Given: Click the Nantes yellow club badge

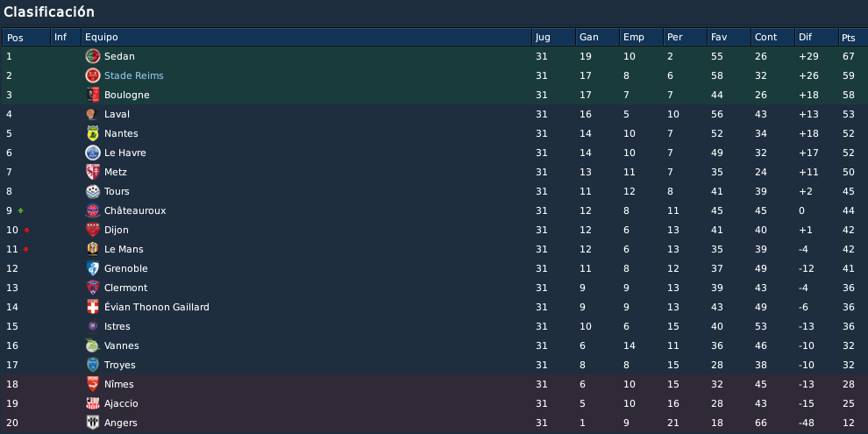Looking at the screenshot, I should pyautogui.click(x=92, y=133).
